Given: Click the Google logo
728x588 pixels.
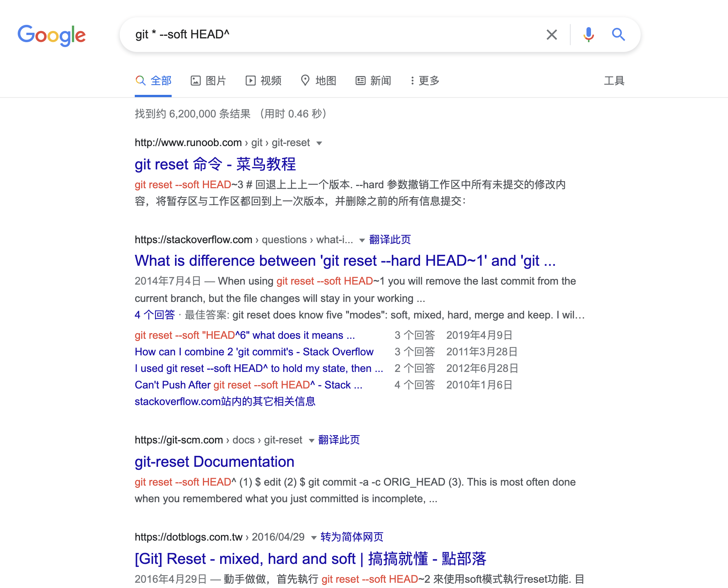Looking at the screenshot, I should coord(52,35).
